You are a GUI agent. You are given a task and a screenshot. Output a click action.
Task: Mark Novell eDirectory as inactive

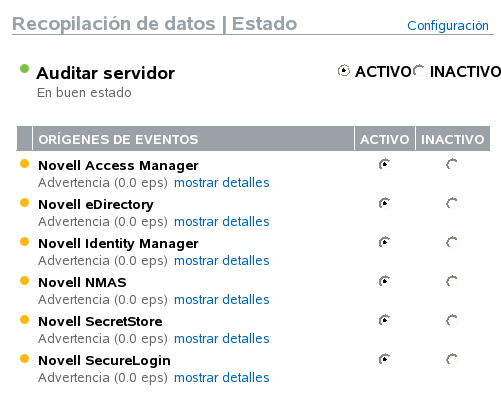click(452, 203)
